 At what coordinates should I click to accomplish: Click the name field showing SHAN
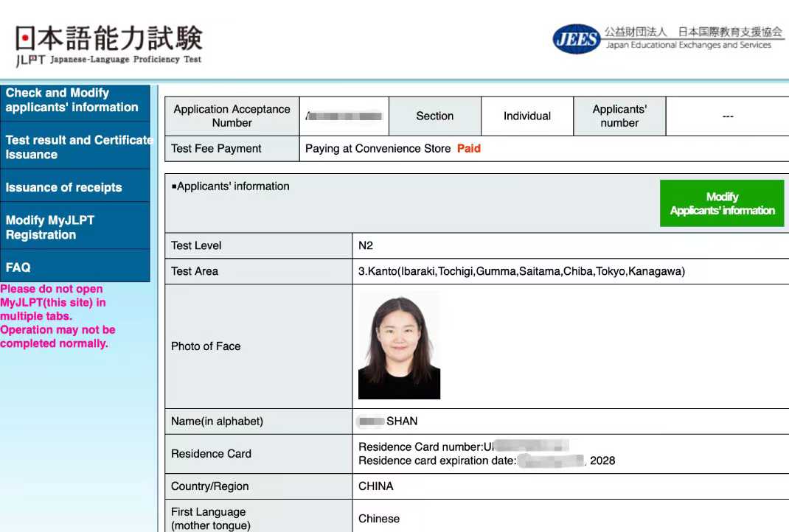389,421
